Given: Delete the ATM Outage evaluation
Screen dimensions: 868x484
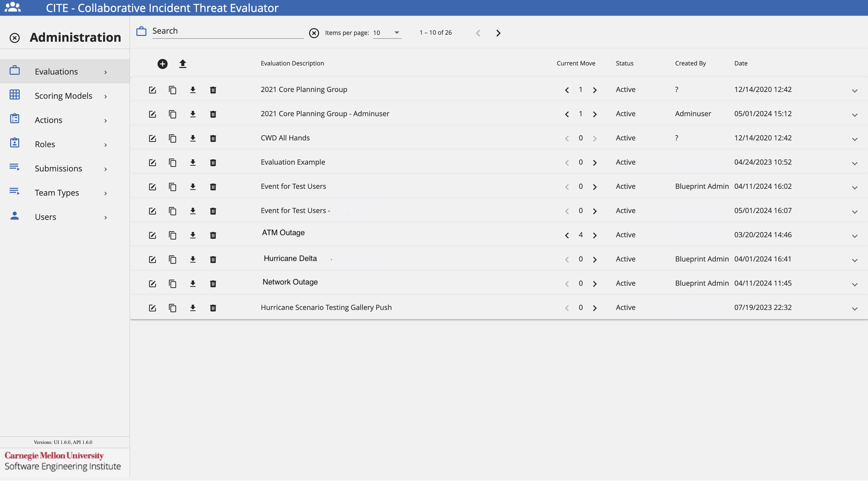Looking at the screenshot, I should point(213,235).
